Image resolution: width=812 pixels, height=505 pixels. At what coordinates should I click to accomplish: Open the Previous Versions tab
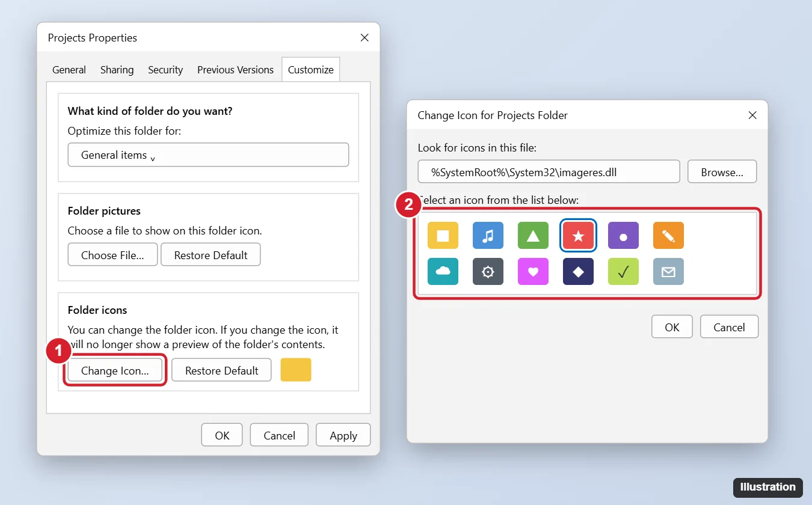coord(235,70)
